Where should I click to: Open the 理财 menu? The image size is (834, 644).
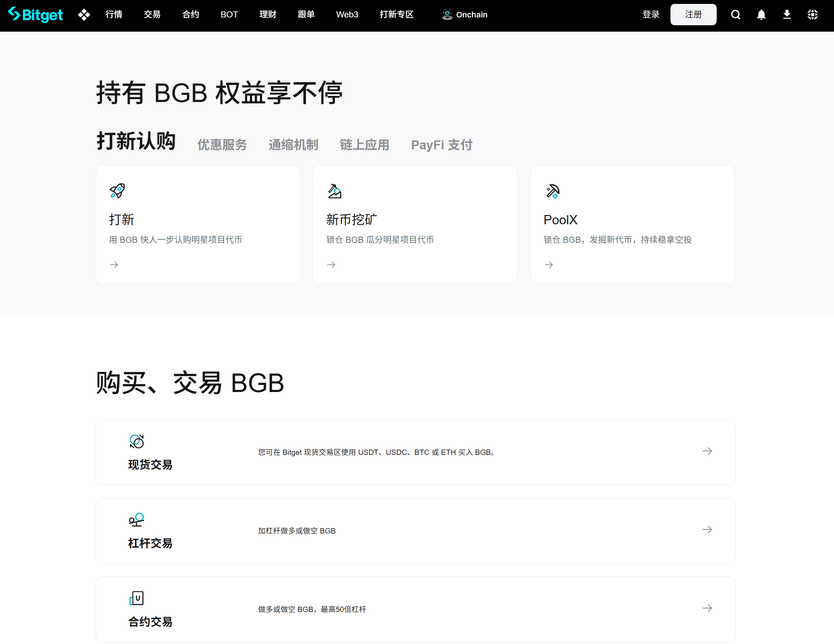268,15
